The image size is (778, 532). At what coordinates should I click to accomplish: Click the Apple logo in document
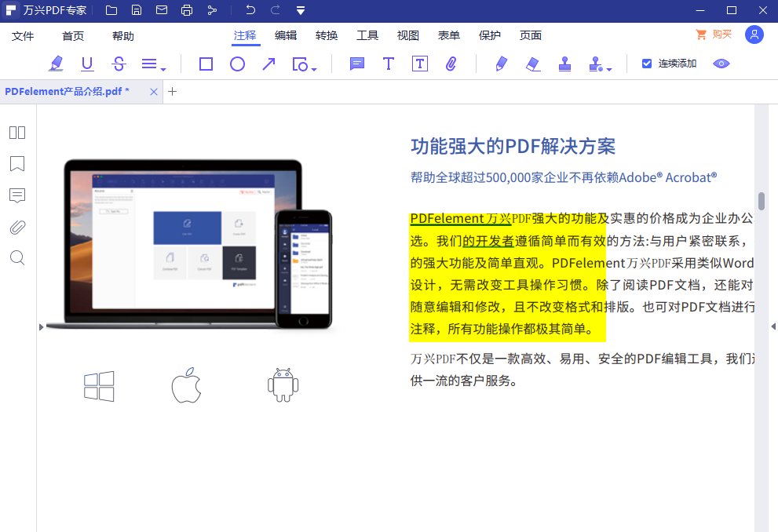(x=187, y=385)
